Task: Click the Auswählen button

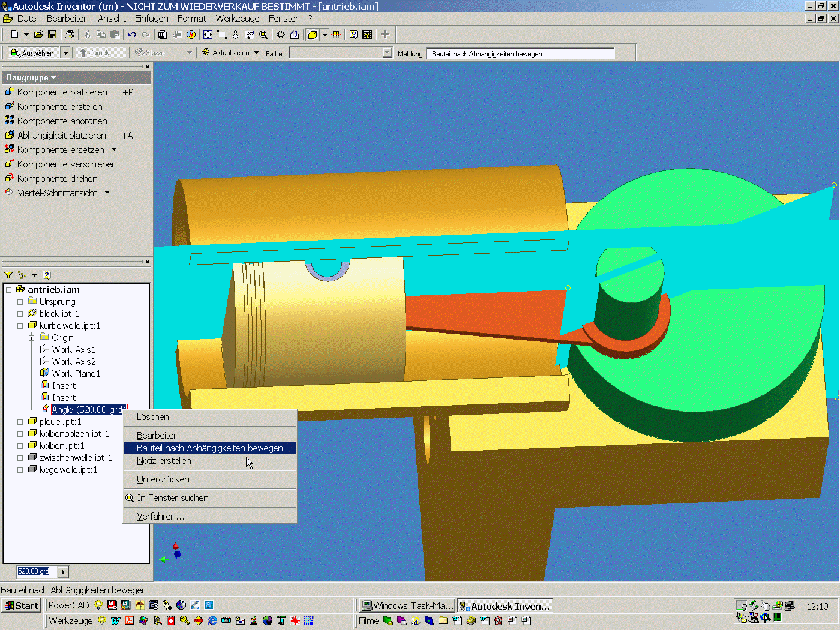Action: 33,53
